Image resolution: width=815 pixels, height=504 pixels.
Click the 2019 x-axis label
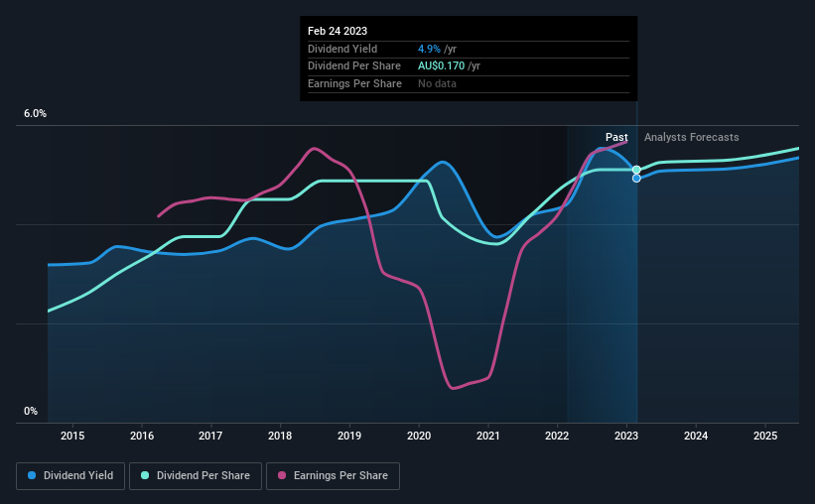coord(349,436)
